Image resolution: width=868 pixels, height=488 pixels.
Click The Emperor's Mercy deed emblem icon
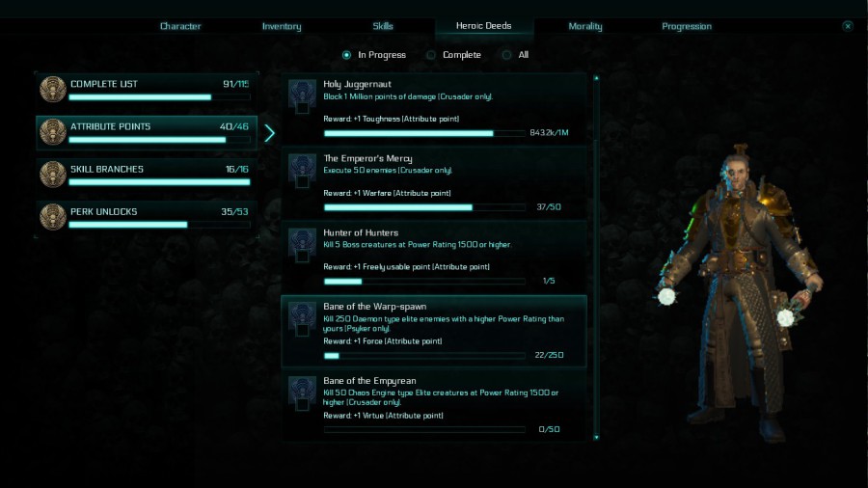pyautogui.click(x=302, y=171)
